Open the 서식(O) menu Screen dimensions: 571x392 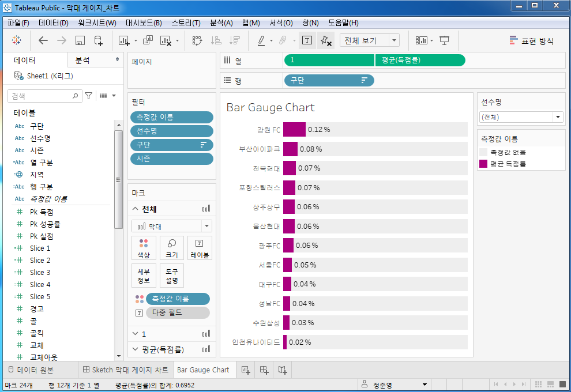[281, 23]
